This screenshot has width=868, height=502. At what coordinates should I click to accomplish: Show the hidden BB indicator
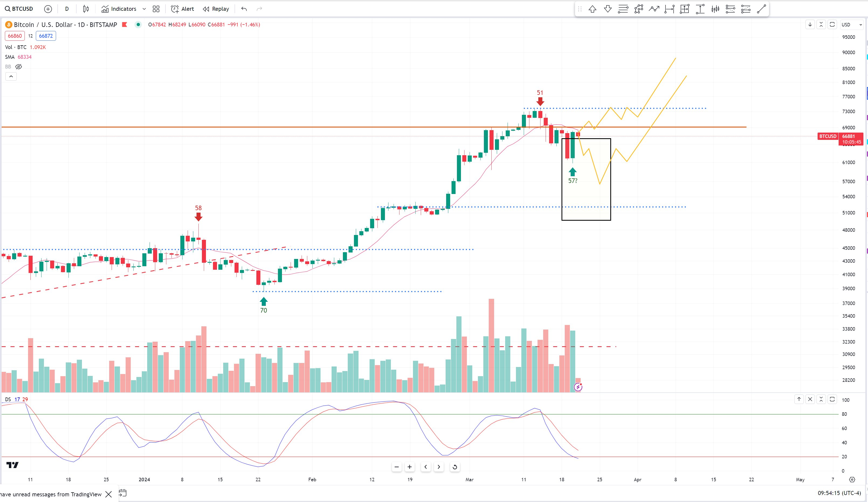pyautogui.click(x=19, y=67)
